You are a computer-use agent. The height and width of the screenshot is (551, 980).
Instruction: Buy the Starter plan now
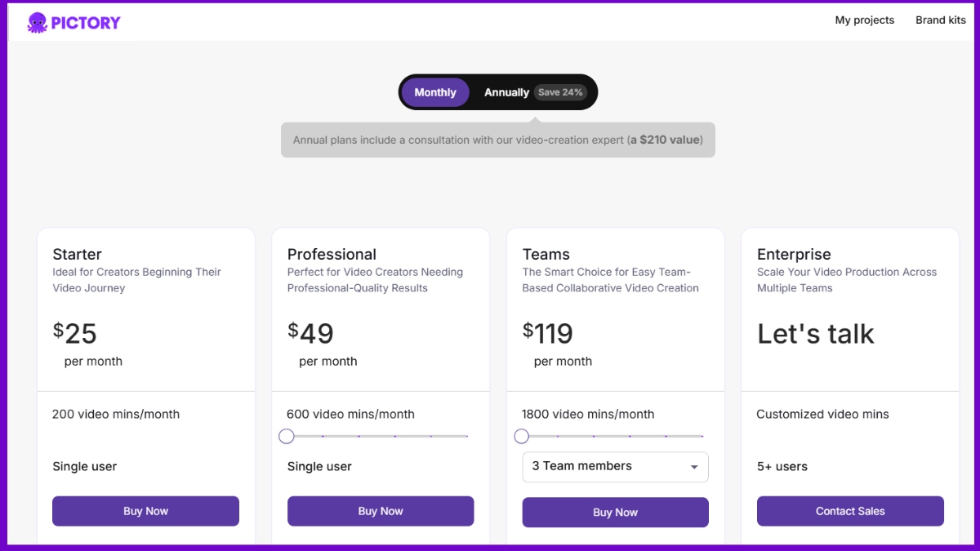[145, 511]
